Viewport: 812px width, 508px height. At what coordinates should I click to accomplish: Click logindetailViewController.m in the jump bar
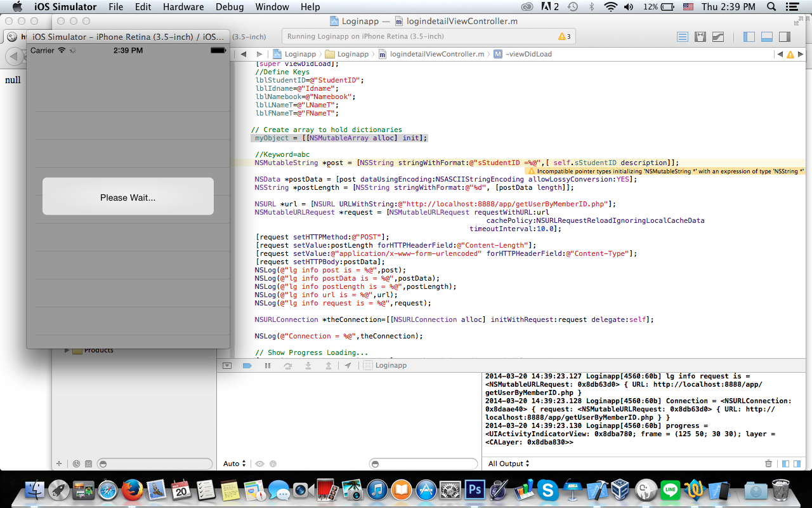pyautogui.click(x=431, y=55)
